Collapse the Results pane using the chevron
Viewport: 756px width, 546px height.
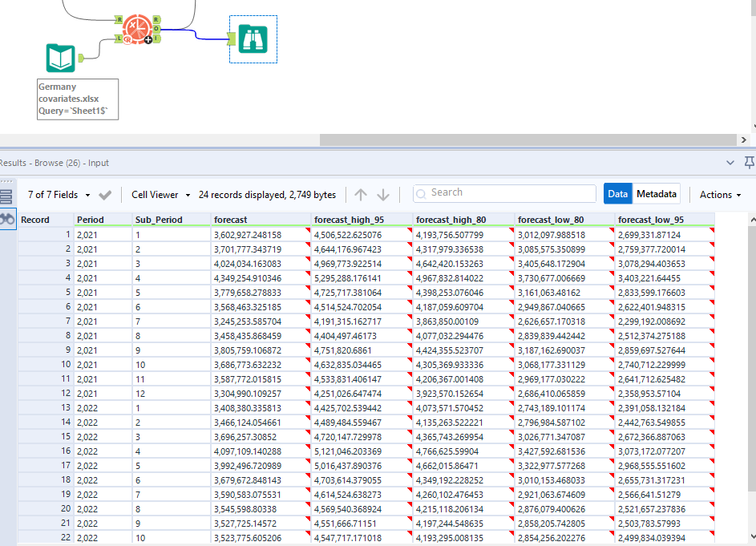pyautogui.click(x=730, y=162)
